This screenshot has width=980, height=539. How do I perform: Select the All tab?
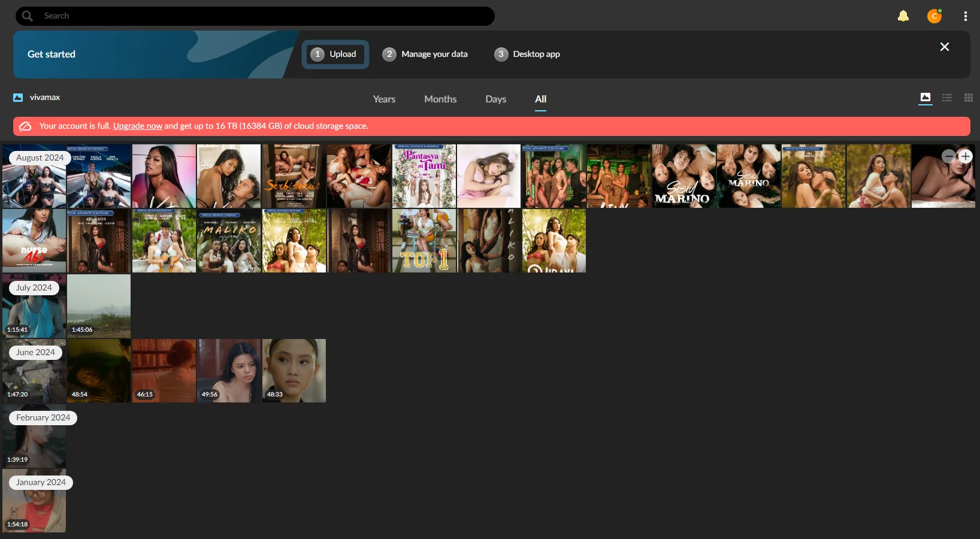coord(541,99)
